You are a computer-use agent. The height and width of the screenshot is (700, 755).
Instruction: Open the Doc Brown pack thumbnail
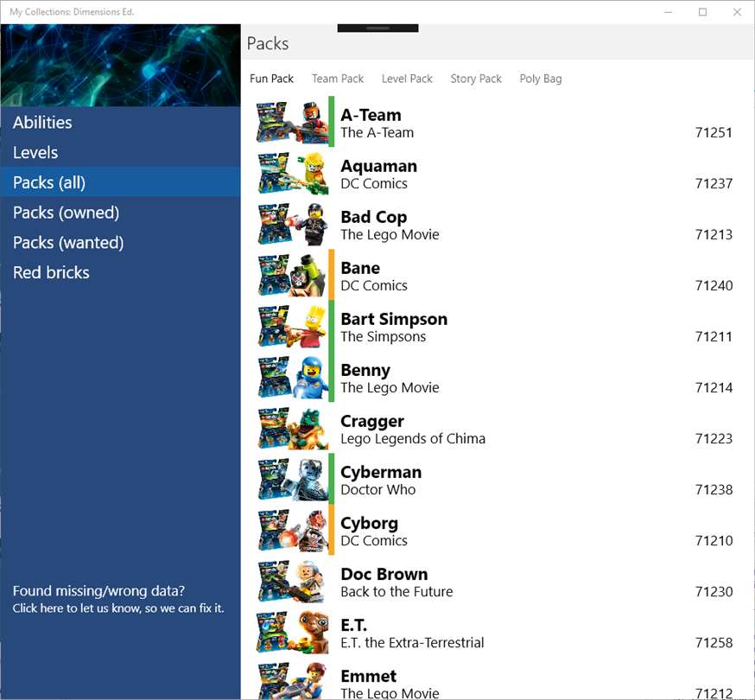(x=292, y=582)
